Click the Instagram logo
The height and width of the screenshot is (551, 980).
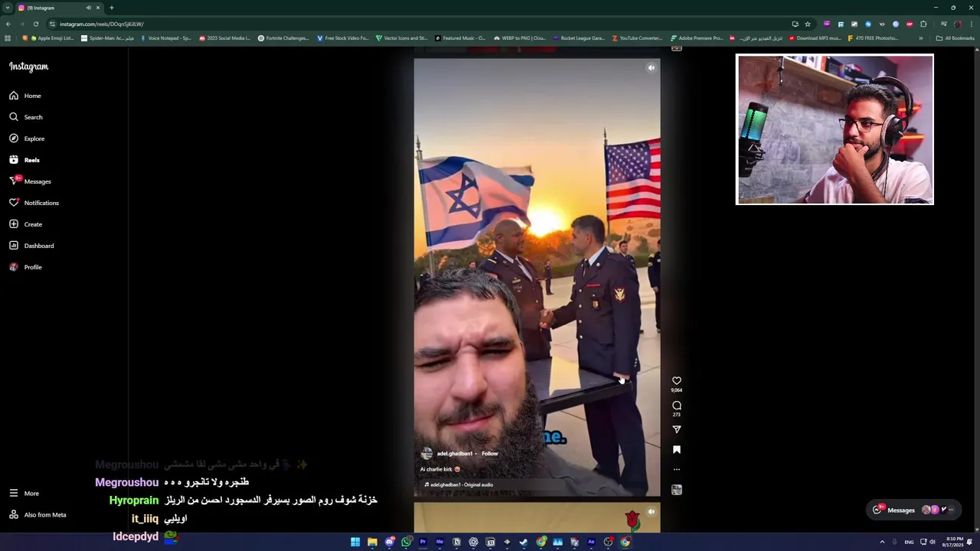(28, 67)
